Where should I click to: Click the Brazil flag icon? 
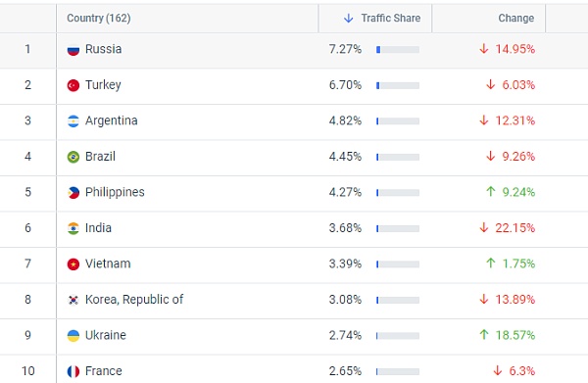click(73, 157)
